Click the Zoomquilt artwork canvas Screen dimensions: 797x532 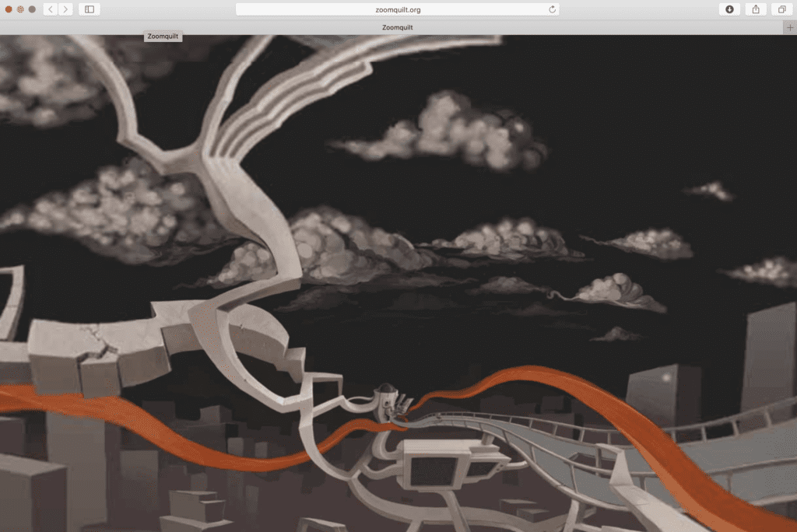tap(398, 283)
